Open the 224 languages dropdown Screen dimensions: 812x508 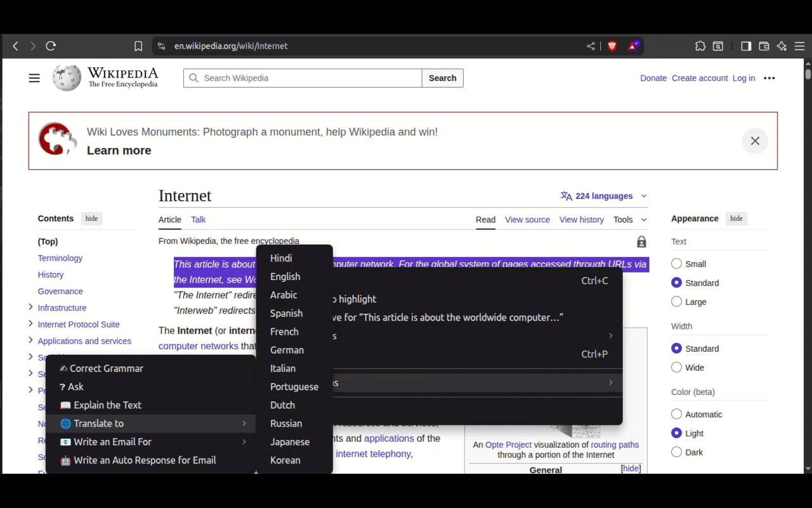[603, 196]
